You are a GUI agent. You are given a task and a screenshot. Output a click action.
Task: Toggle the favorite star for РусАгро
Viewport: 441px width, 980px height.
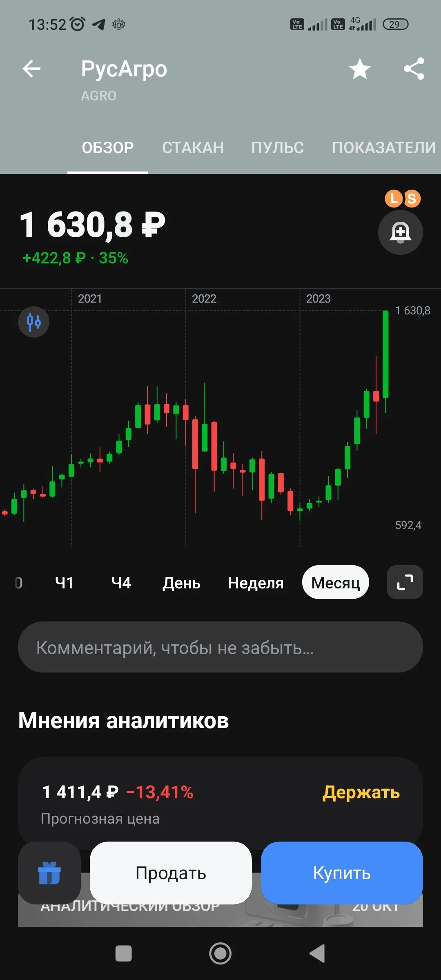point(360,69)
